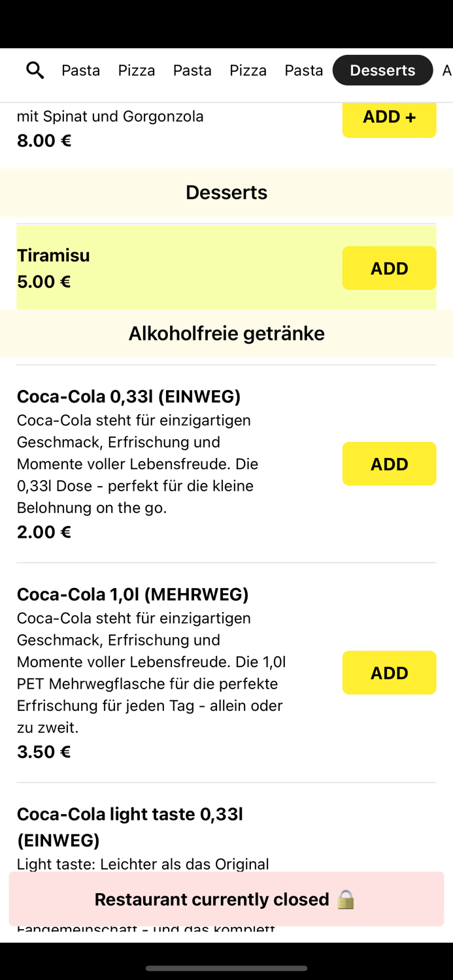The image size is (453, 980).
Task: Add Coca-Cola 1,0l (MEHRWEG) to cart
Action: (x=389, y=672)
